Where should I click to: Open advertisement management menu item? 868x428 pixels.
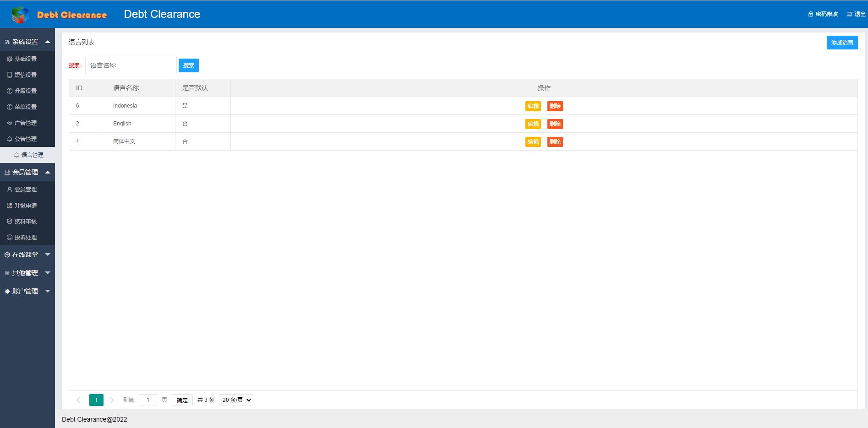pos(25,123)
